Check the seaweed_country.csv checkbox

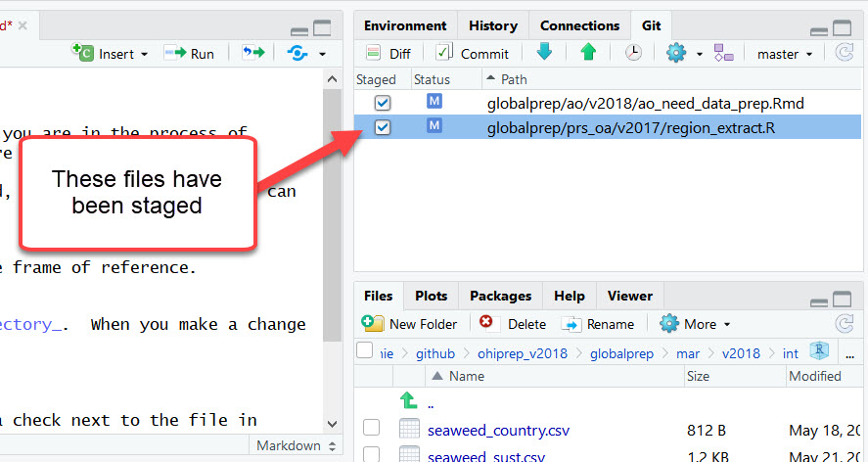click(371, 428)
